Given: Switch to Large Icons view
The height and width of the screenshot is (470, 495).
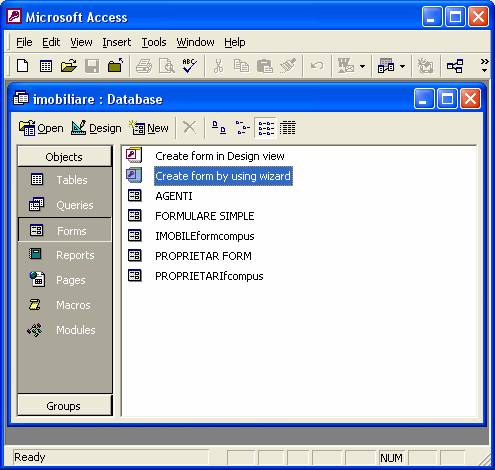Looking at the screenshot, I should tap(219, 128).
